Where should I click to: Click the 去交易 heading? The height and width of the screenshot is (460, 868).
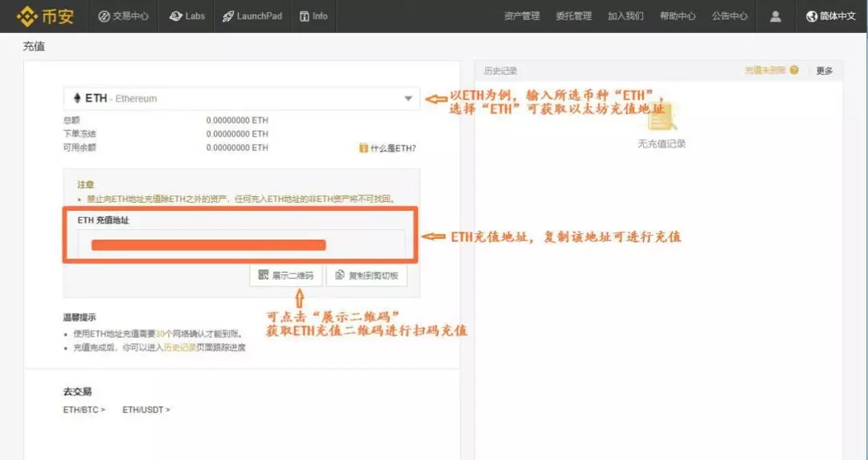(77, 392)
